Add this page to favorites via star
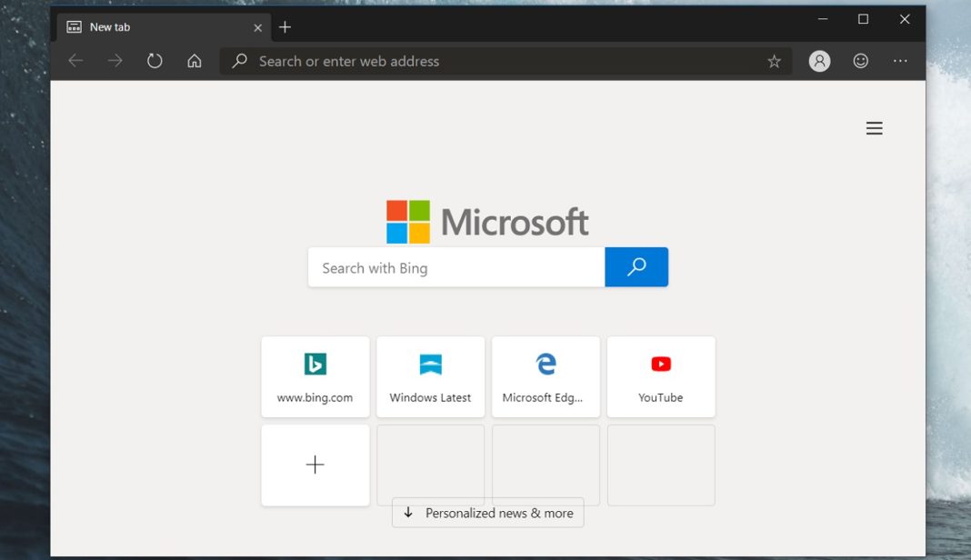971x560 pixels. 774,61
